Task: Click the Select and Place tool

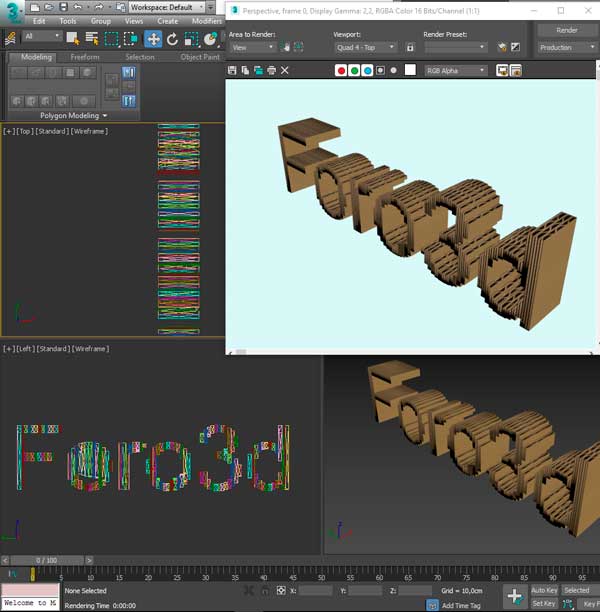Action: [x=211, y=39]
